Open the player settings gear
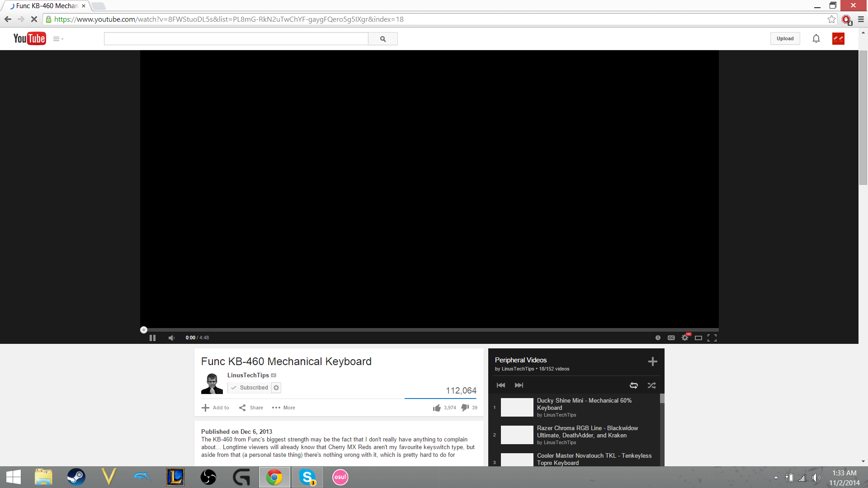Image resolution: width=868 pixels, height=488 pixels. click(685, 338)
